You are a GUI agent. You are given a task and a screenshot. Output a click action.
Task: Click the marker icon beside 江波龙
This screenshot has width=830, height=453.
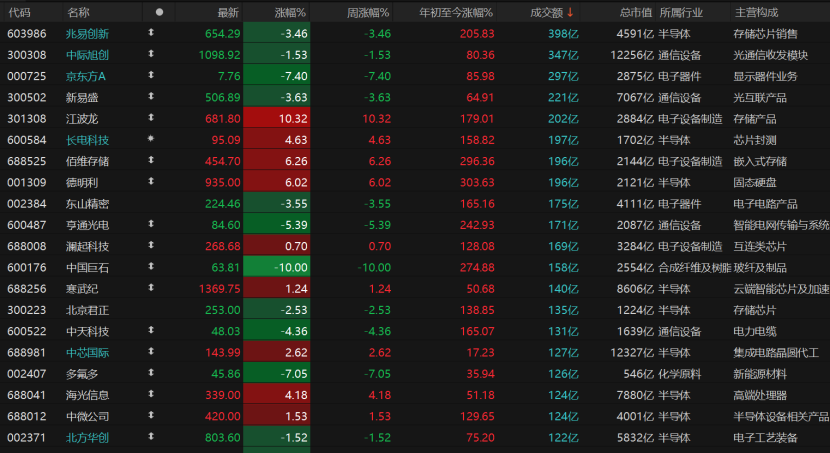(x=151, y=117)
